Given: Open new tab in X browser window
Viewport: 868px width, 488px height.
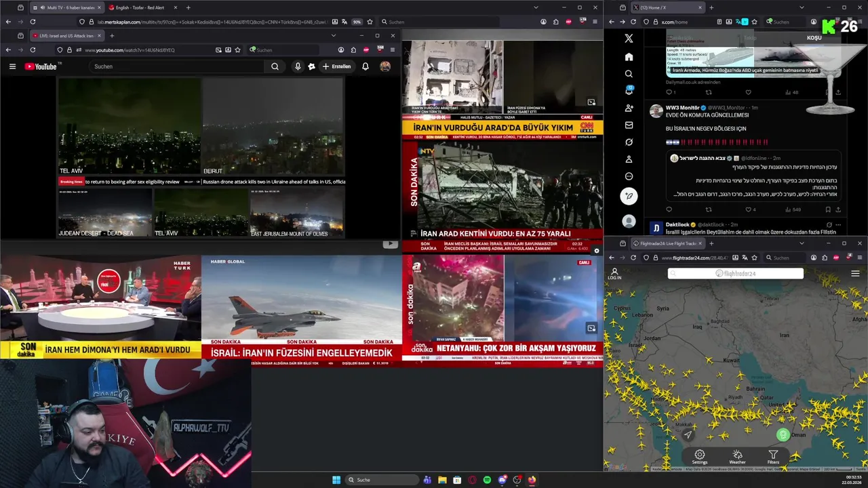Looking at the screenshot, I should click(711, 7).
